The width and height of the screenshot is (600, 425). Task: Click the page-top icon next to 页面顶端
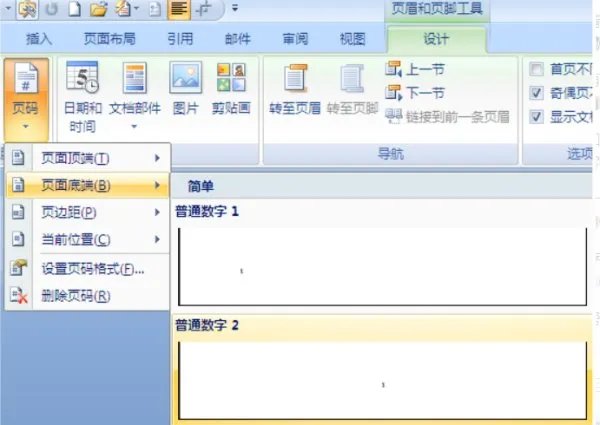(18, 158)
